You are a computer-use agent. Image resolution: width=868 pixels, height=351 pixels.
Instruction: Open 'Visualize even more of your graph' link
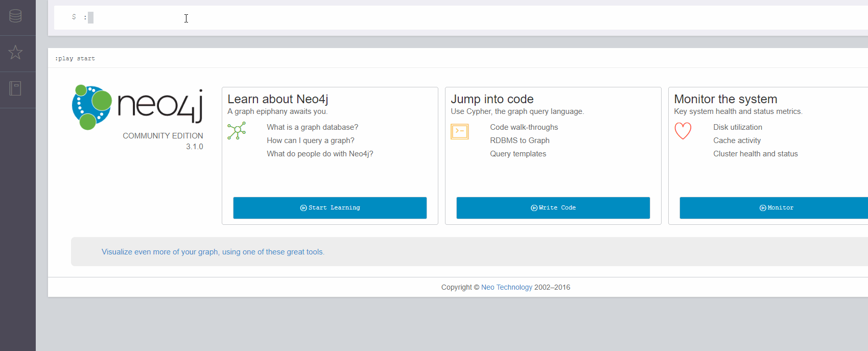pyautogui.click(x=213, y=252)
